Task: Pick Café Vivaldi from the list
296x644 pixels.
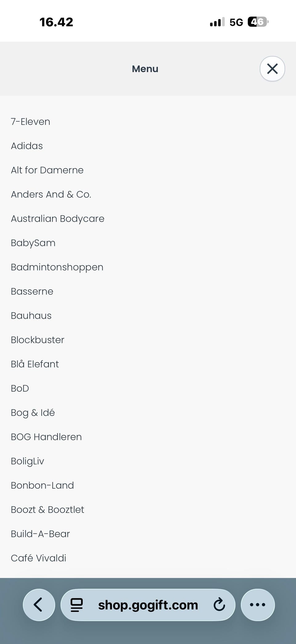Action: 39,558
